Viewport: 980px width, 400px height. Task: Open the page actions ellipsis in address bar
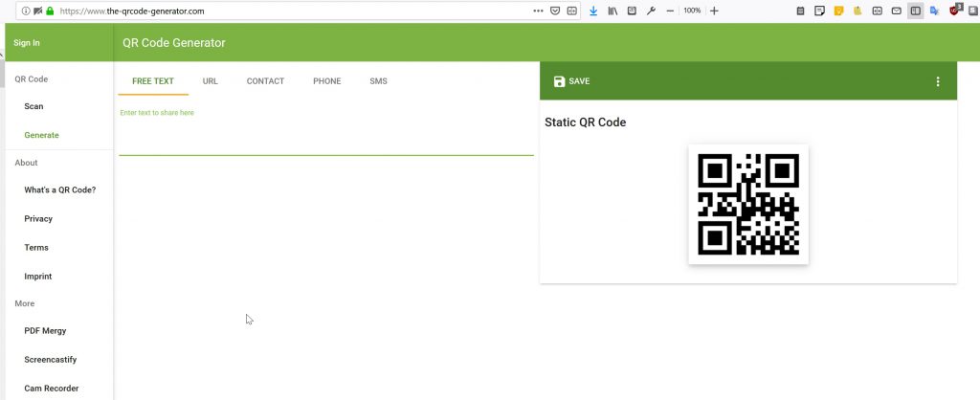[538, 11]
